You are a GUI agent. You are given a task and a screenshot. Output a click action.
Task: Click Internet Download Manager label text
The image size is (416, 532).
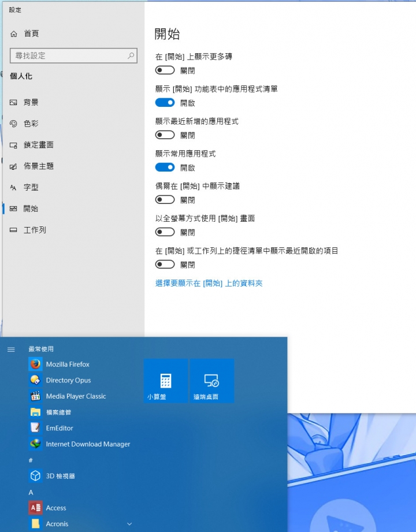click(88, 444)
